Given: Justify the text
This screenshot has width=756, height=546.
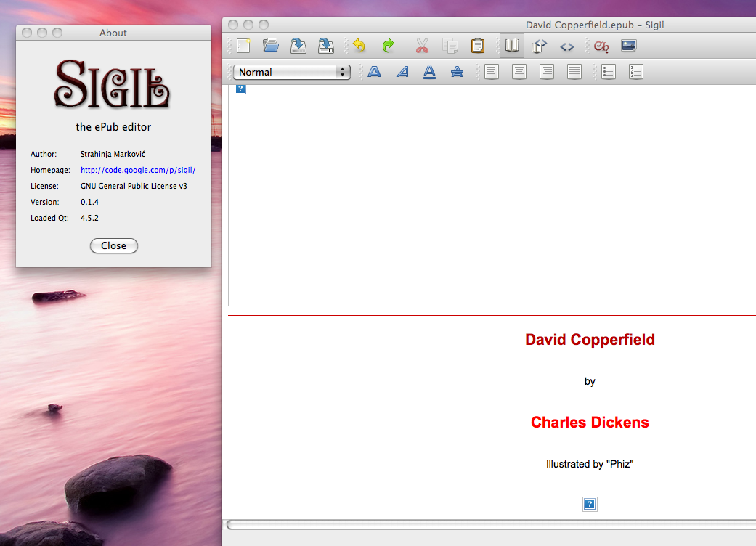Looking at the screenshot, I should tap(574, 73).
